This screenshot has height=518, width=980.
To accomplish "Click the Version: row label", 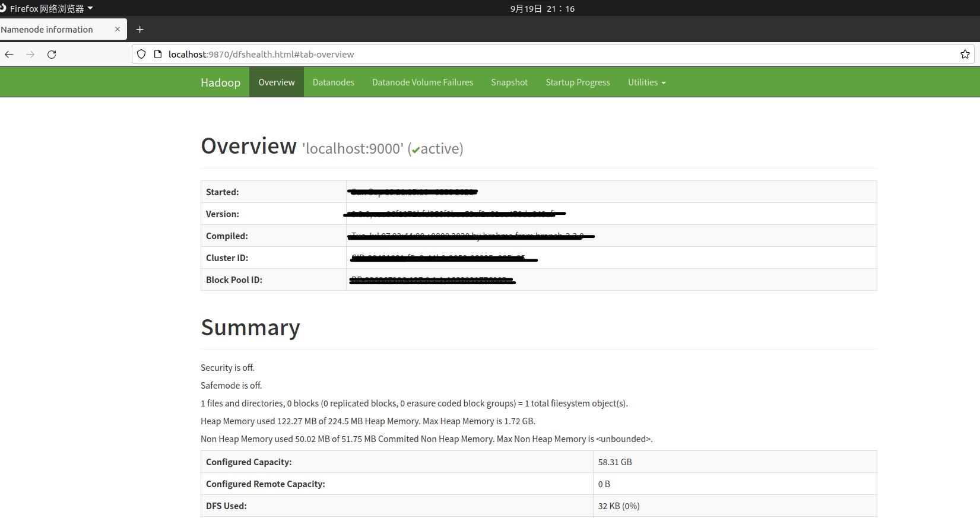I will pyautogui.click(x=223, y=214).
